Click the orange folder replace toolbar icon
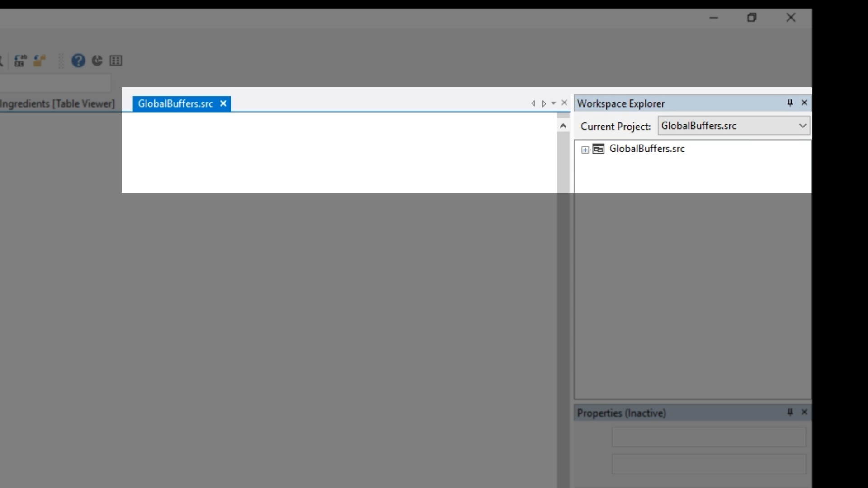Screen dimensions: 868x488 pos(40,61)
